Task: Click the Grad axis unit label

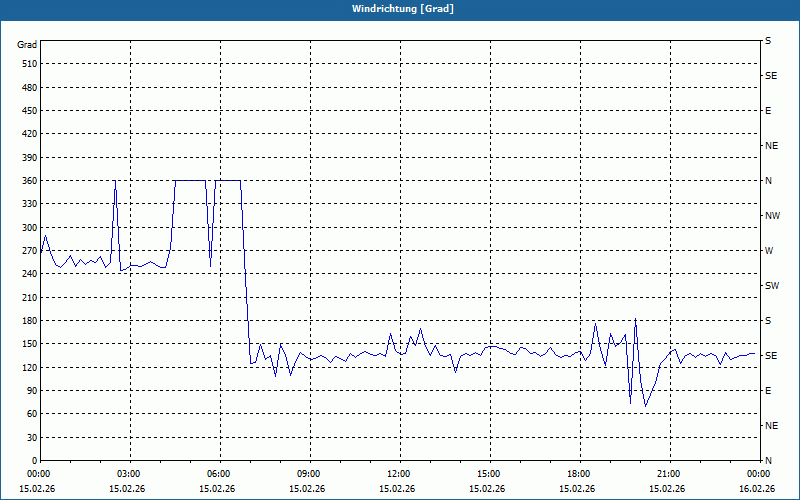Action: click(27, 45)
